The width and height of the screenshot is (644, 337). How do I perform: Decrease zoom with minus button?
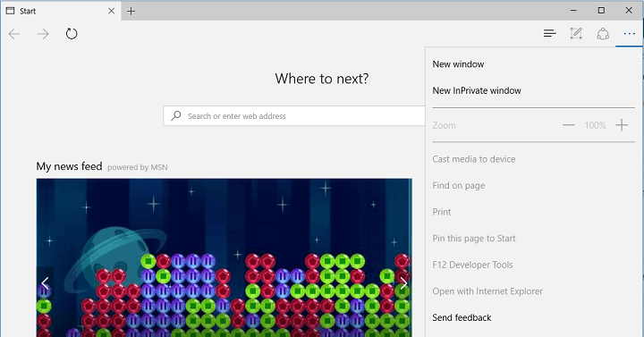569,125
